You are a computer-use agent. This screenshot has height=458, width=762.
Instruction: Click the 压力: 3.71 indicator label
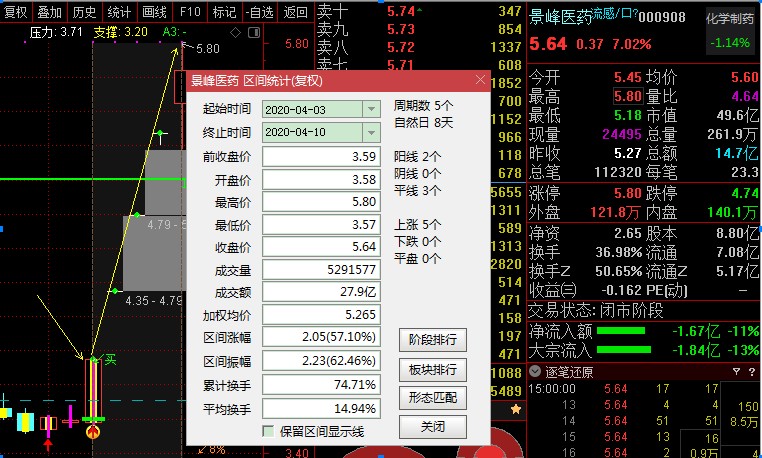(x=56, y=33)
